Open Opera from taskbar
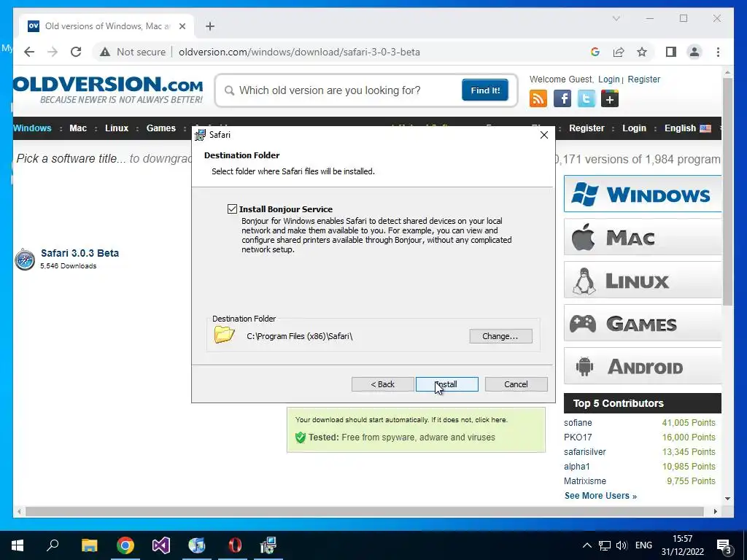The height and width of the screenshot is (560, 747). click(234, 545)
